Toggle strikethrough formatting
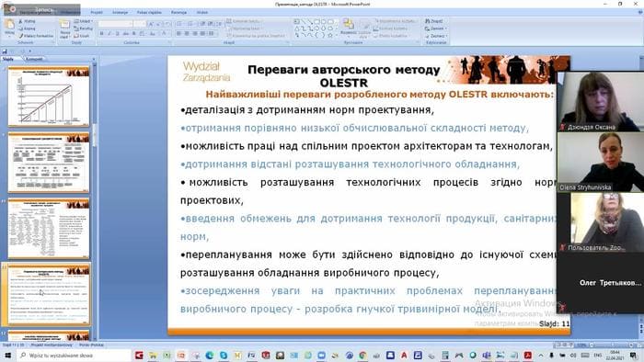The height and width of the screenshot is (362, 644). [125, 34]
